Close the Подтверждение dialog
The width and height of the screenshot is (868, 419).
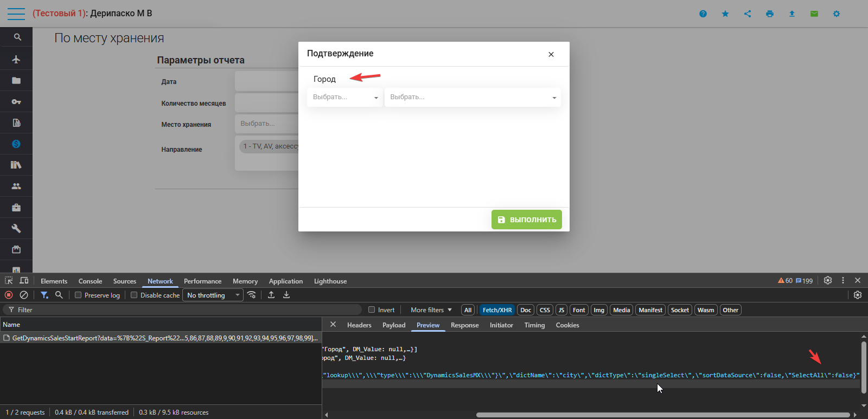pos(551,54)
